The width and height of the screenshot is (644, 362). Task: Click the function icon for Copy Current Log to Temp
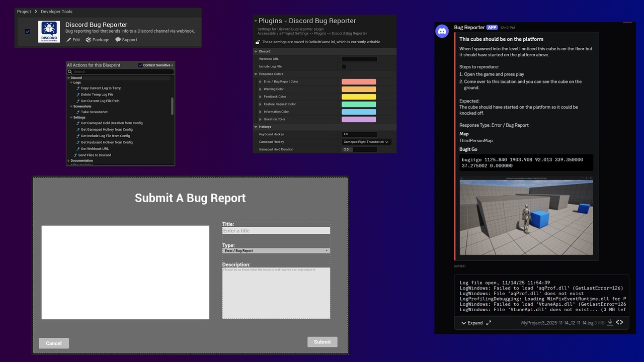tap(78, 88)
